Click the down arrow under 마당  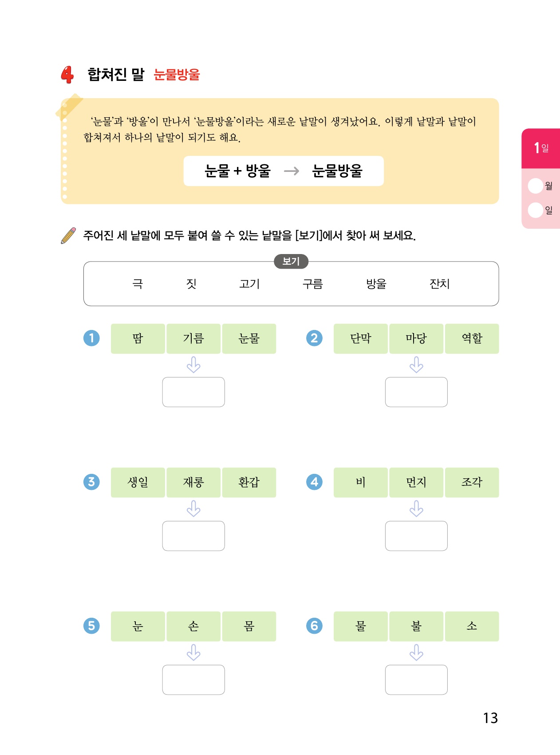click(x=416, y=365)
